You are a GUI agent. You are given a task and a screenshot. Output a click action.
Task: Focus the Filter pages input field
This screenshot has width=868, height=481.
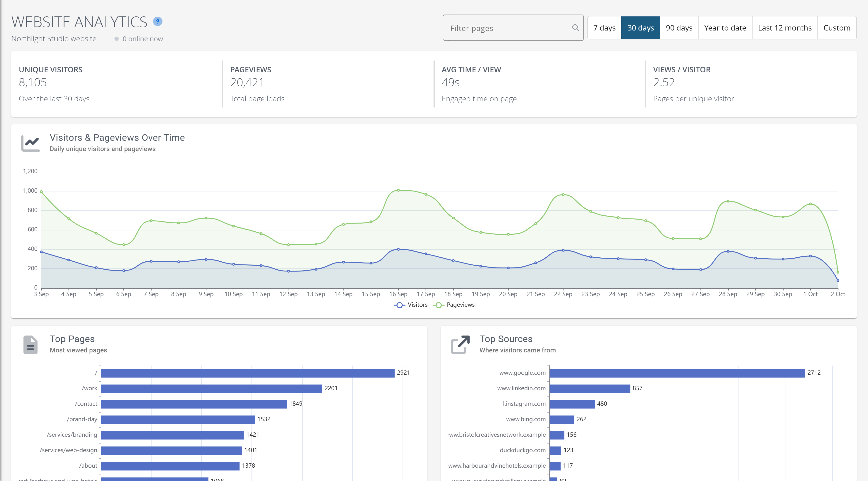point(513,28)
